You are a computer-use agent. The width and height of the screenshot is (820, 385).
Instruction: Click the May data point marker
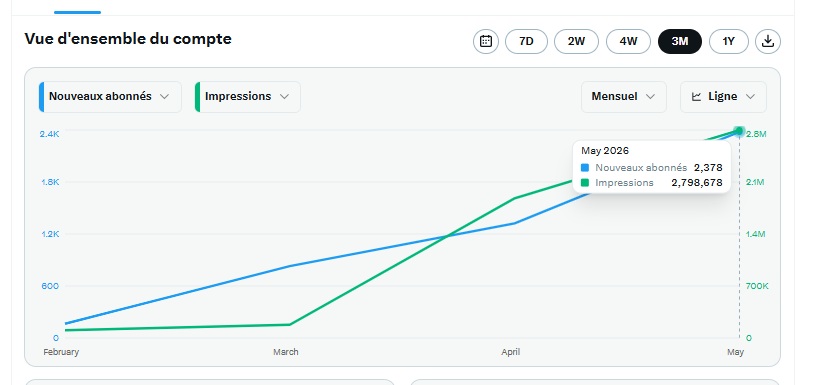pos(739,131)
